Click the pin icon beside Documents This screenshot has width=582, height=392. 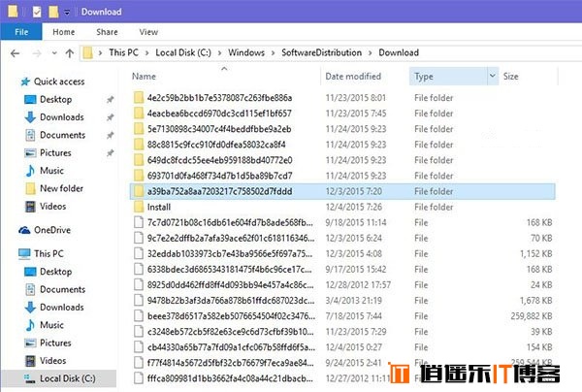click(110, 135)
